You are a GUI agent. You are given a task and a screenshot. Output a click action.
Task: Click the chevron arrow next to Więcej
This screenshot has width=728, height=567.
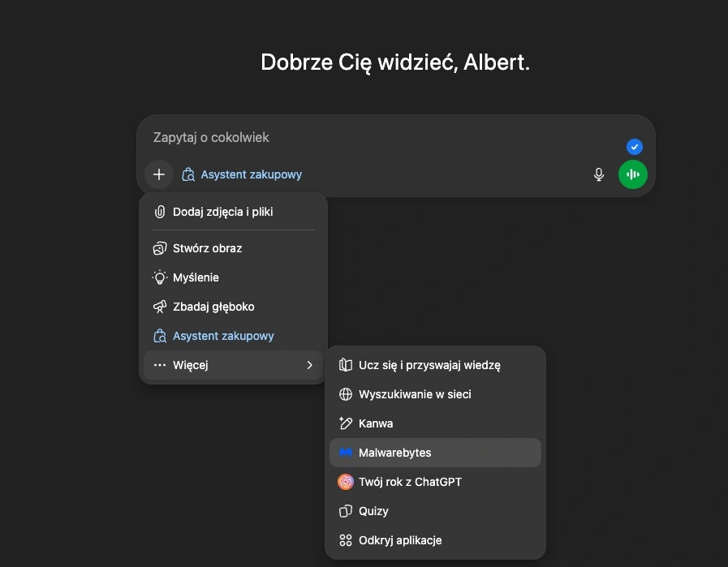[309, 365]
